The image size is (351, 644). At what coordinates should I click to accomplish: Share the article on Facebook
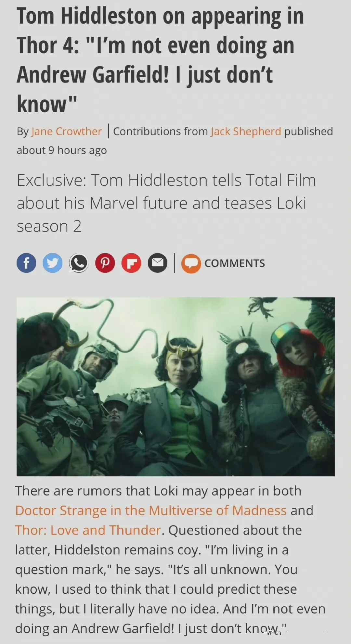click(x=26, y=263)
